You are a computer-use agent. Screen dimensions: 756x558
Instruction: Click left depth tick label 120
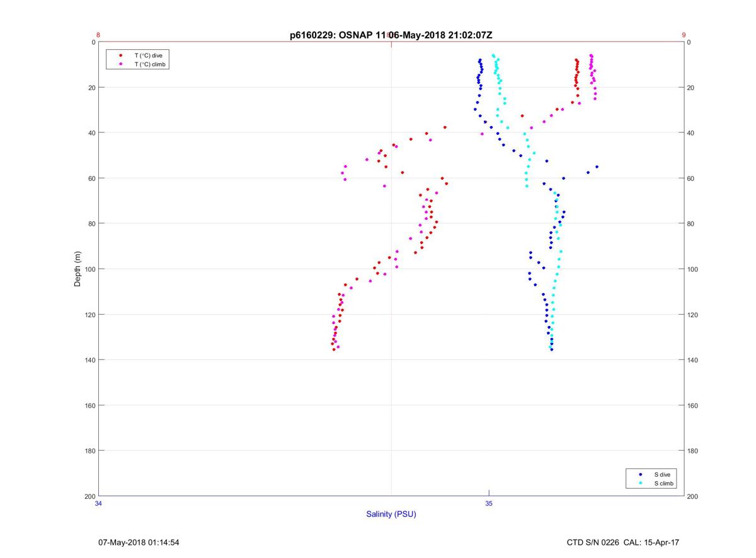pos(89,315)
